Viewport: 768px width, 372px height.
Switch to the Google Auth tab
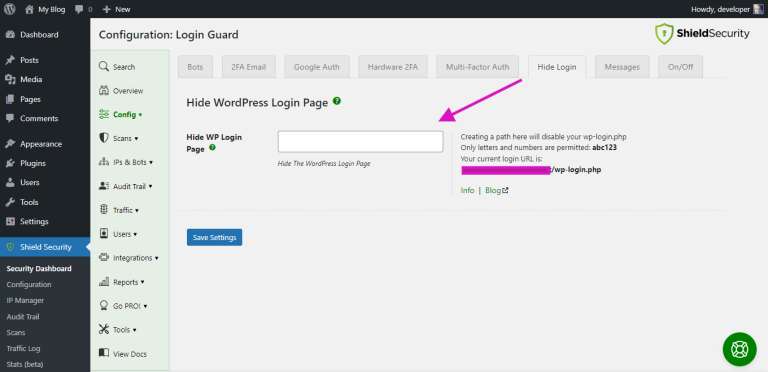[x=317, y=67]
